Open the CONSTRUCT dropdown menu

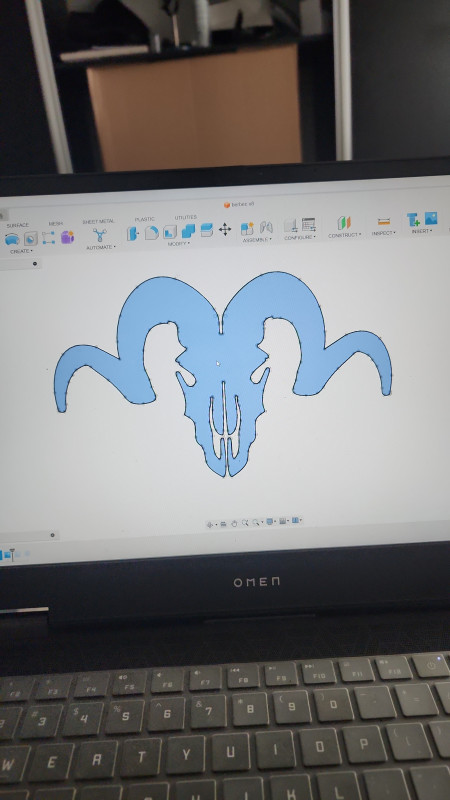(345, 235)
